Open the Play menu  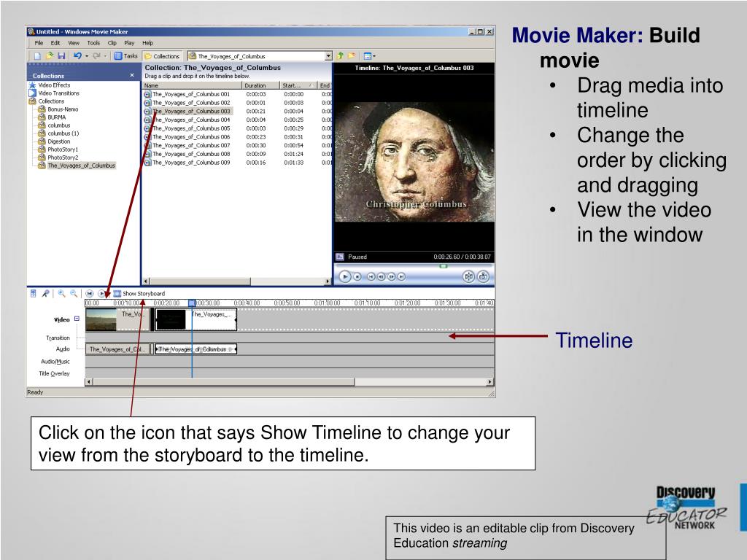click(129, 43)
